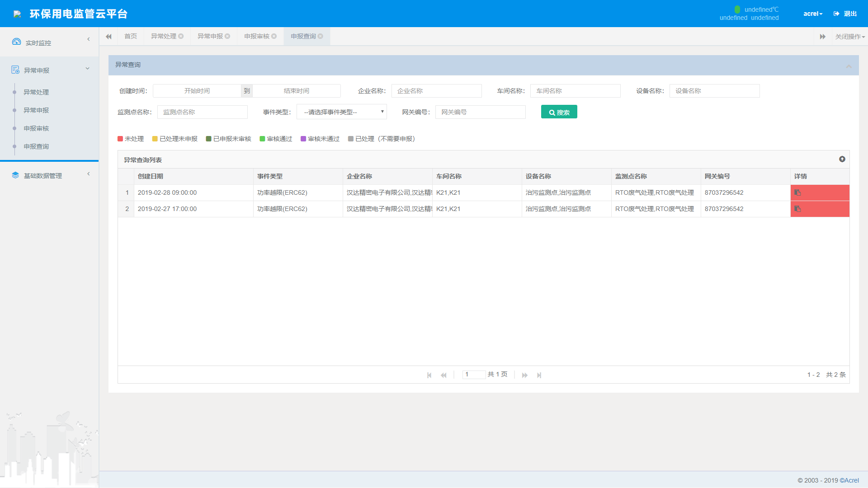
Task: Switch to the 申报审核 tab
Action: [257, 36]
